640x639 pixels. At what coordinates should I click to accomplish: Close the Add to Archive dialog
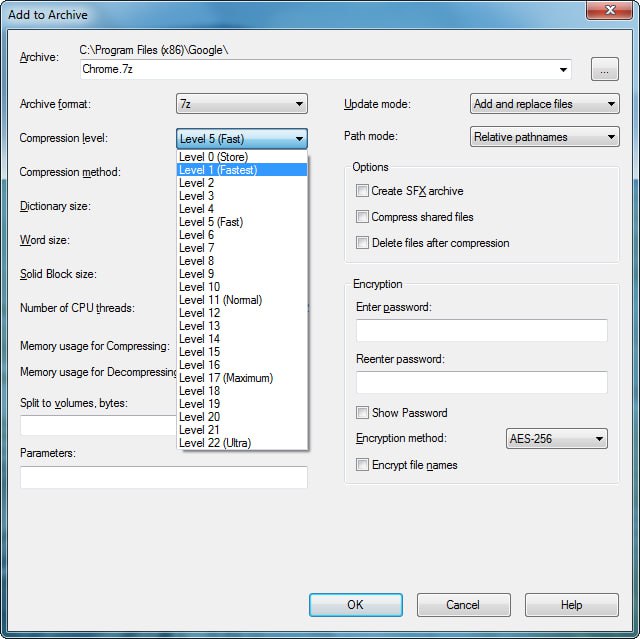pos(609,10)
